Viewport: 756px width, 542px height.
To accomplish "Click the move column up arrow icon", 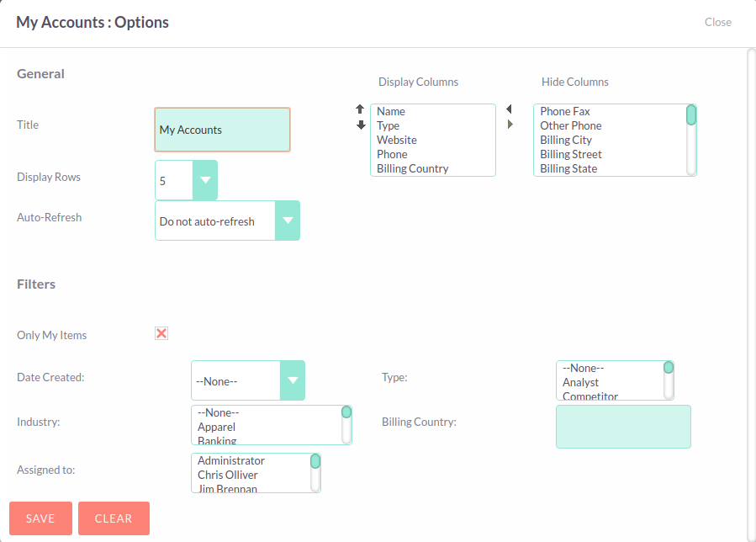I will pos(360,109).
